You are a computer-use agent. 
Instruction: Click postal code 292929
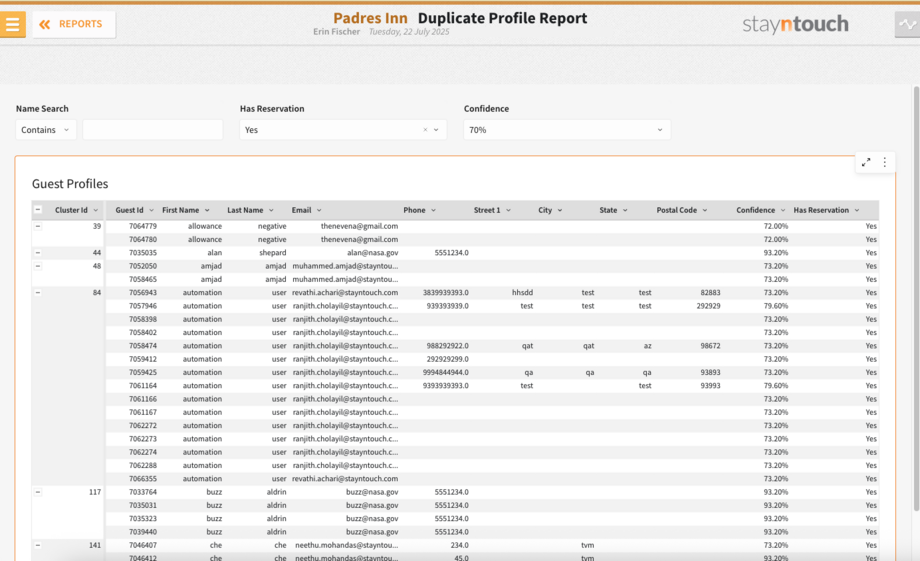(x=708, y=306)
